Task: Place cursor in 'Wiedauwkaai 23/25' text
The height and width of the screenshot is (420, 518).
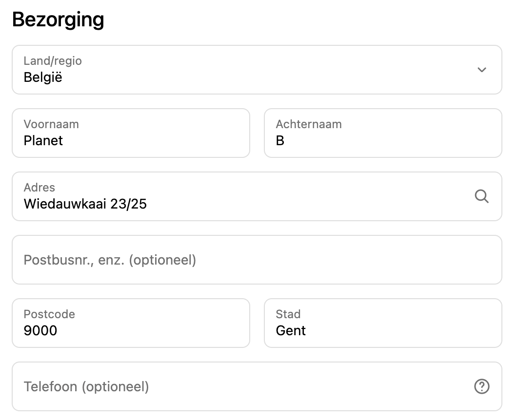Action: pyautogui.click(x=85, y=204)
